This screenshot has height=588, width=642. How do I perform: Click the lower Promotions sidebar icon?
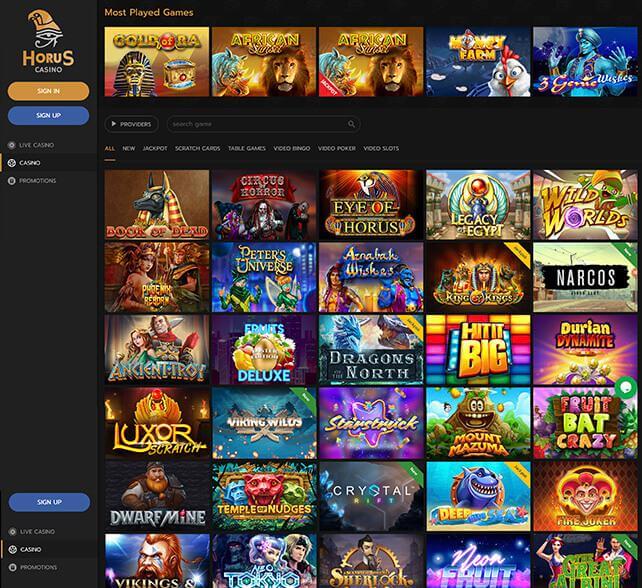tap(12, 567)
